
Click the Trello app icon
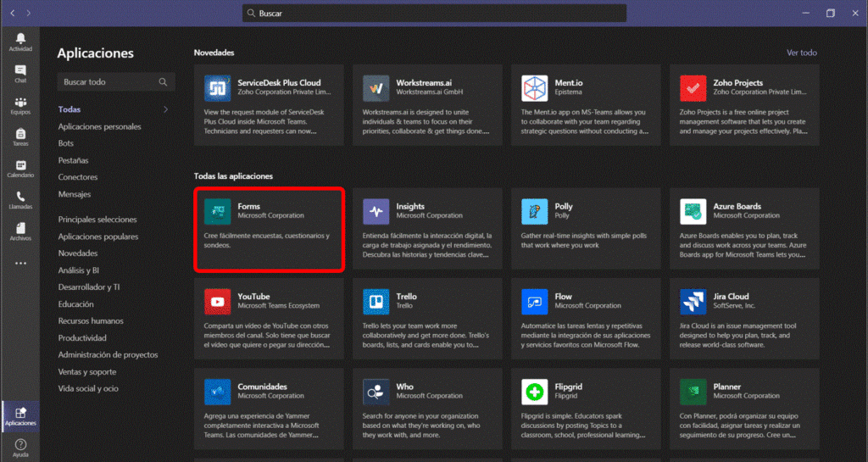[376, 302]
